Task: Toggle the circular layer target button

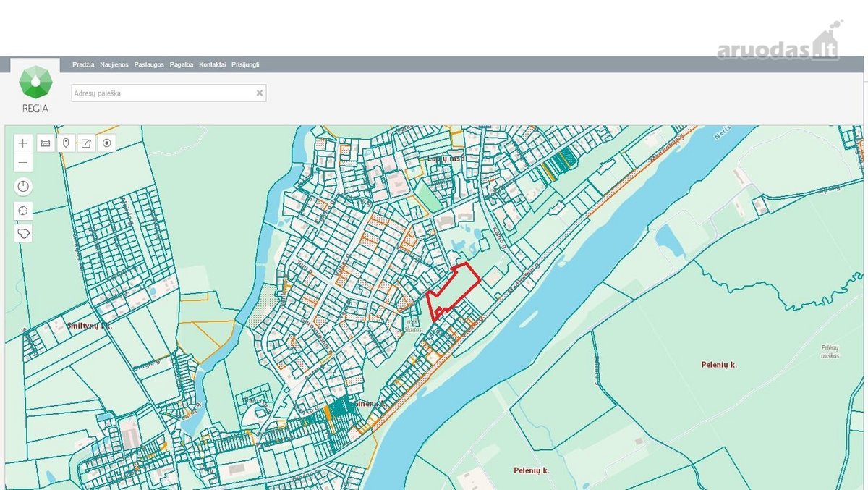Action: pos(107,143)
